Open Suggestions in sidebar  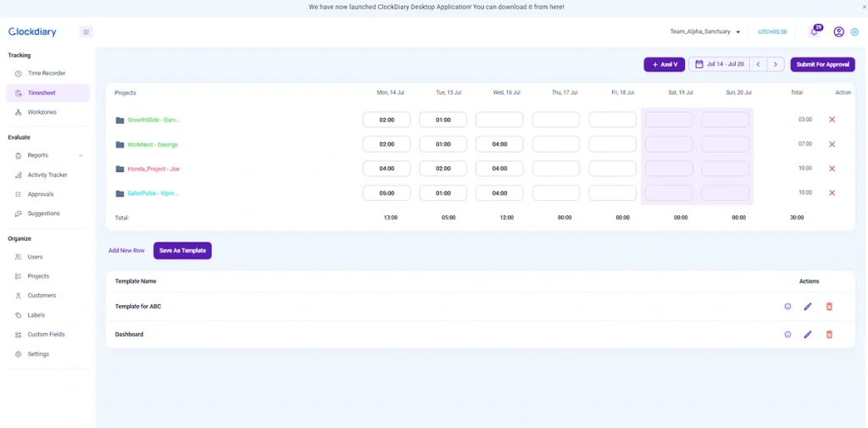(47, 214)
